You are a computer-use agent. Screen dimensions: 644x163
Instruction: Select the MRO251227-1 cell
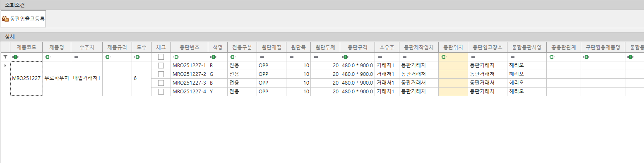pyautogui.click(x=189, y=66)
